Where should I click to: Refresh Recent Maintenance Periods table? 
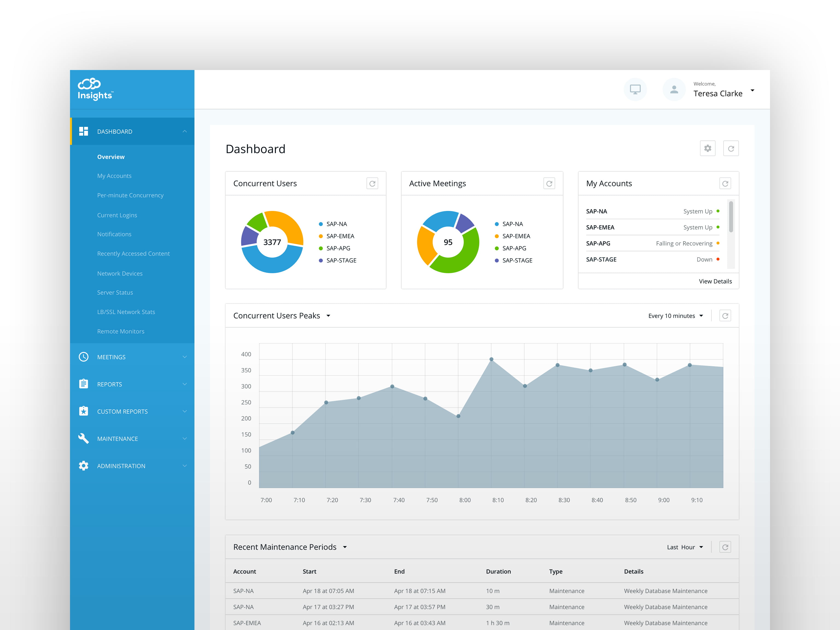[725, 547]
